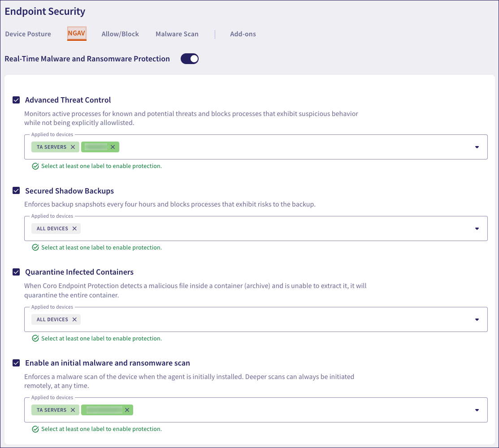Click green check icon under Secured Shadow Backups

35,248
